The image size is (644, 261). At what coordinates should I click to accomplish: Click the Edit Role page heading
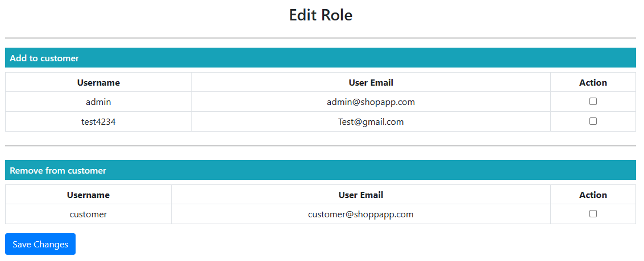click(x=321, y=15)
